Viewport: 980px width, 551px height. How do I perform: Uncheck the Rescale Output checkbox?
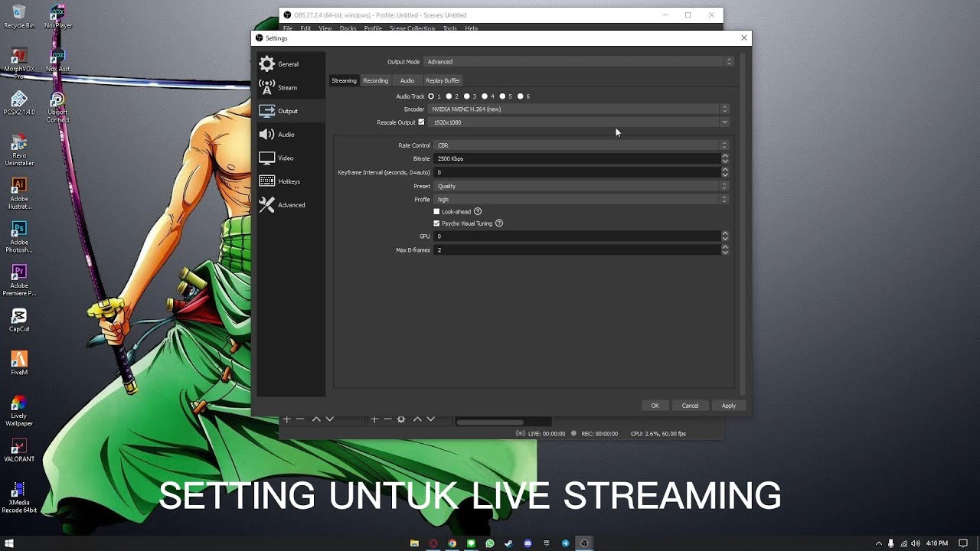tap(421, 122)
